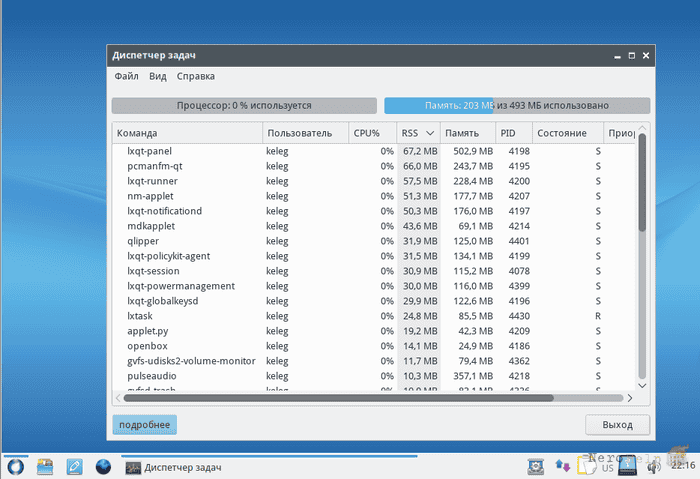Click the Диспетчер задач taskbar button
700x479 pixels.
point(269,467)
